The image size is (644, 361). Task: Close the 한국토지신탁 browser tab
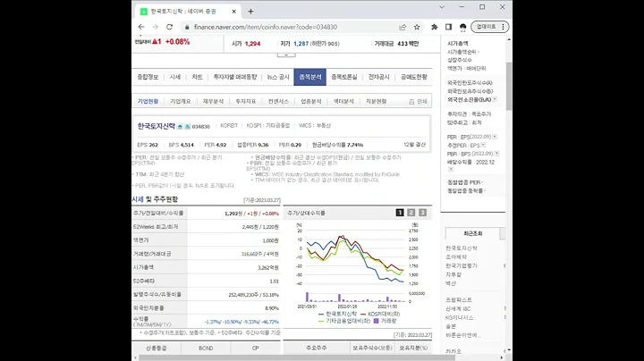pyautogui.click(x=234, y=12)
